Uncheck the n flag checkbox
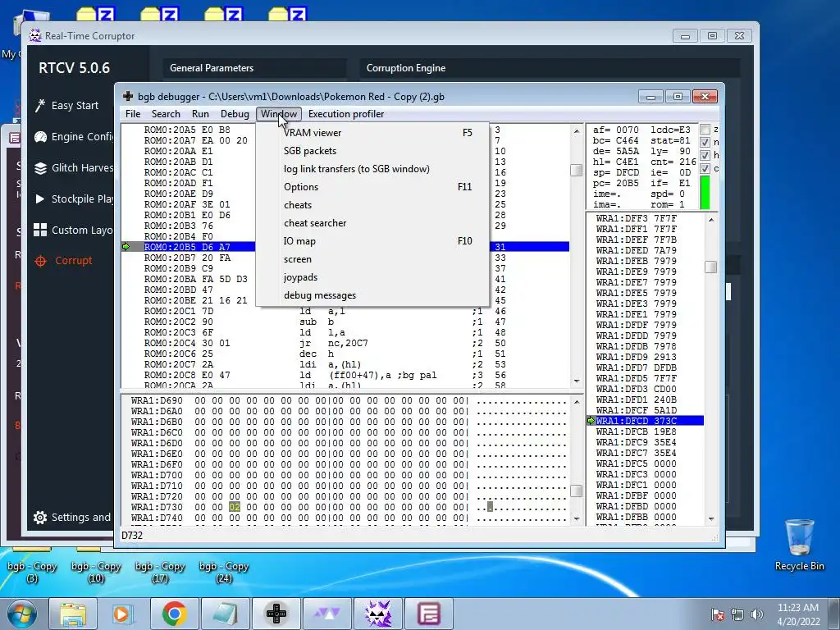 point(705,142)
